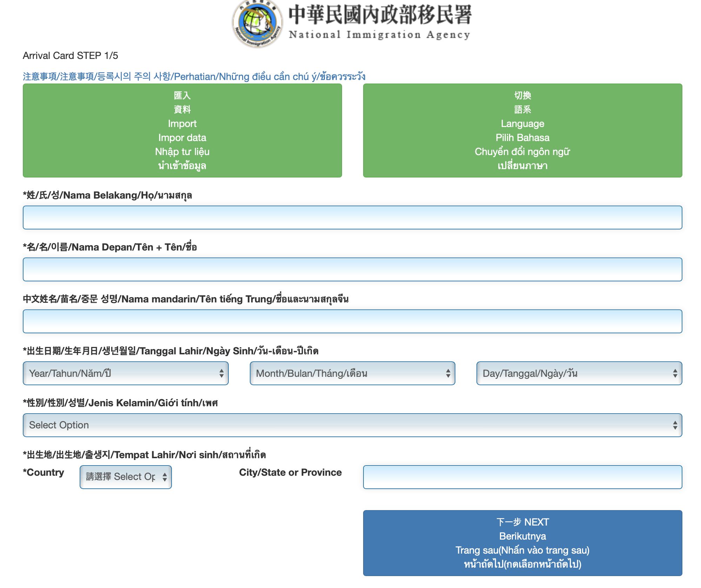Click the green Language switch button
The height and width of the screenshot is (588, 701).
(522, 131)
